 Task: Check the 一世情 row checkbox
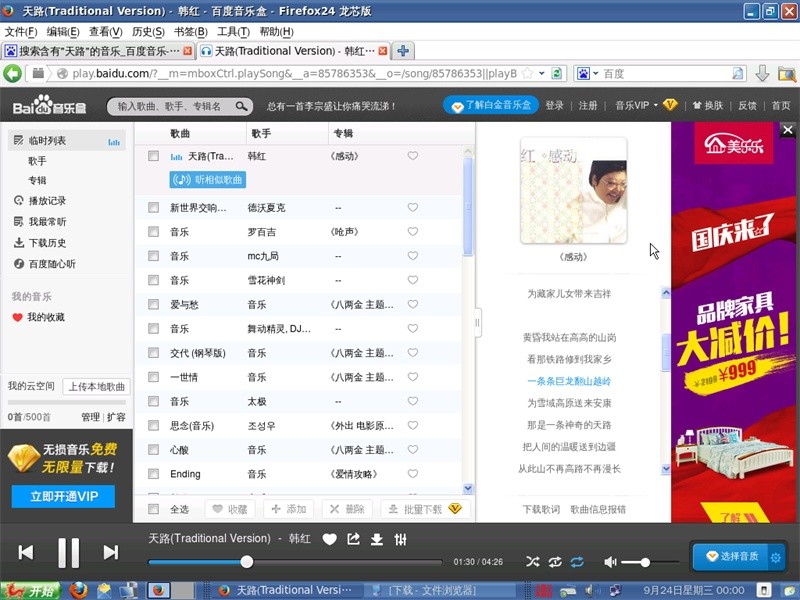153,377
